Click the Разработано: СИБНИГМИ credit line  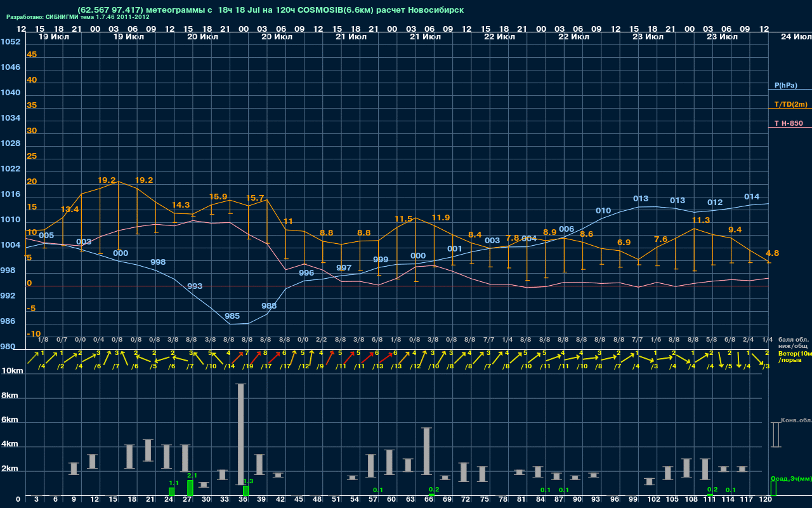coord(78,17)
